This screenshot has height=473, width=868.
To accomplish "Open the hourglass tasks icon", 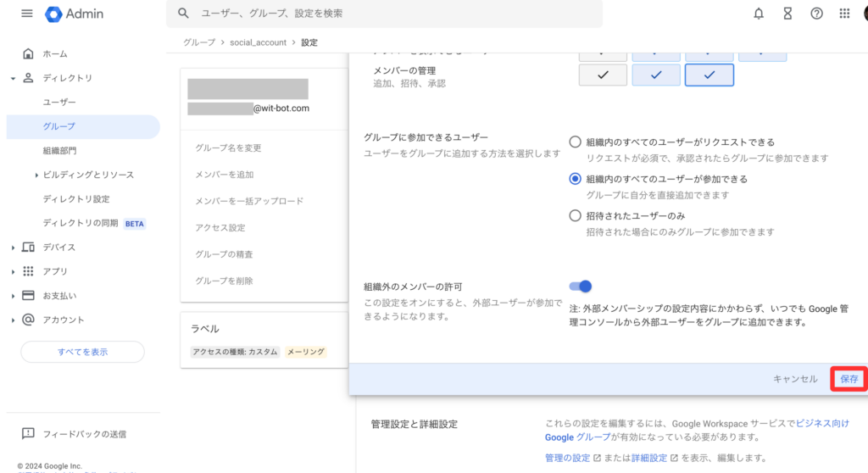I will 787,14.
